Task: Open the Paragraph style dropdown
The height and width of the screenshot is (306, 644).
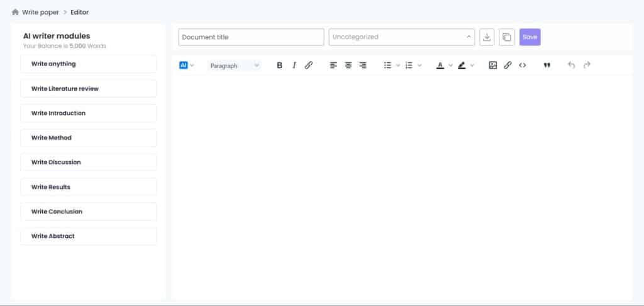Action: click(234, 65)
